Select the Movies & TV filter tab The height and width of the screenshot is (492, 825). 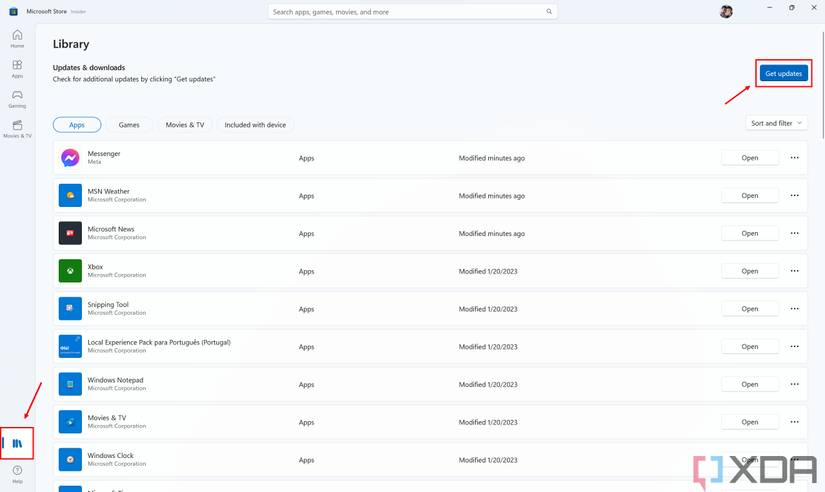[185, 125]
